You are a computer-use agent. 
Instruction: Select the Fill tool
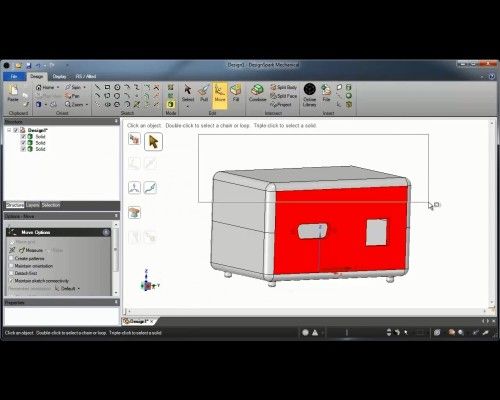[x=236, y=93]
